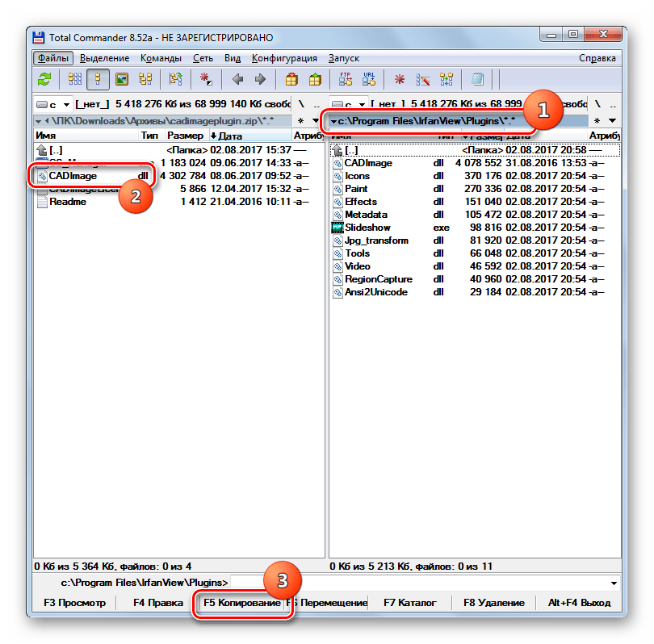Image resolution: width=654 pixels, height=644 pixels.
Task: Select Metadata dll in the right panel
Action: (x=475, y=215)
